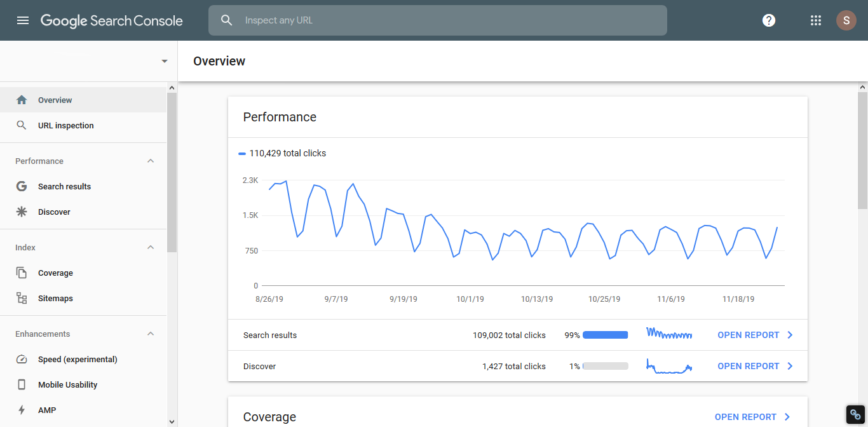Open the property selector dropdown
Screen dimensions: 868x427
pyautogui.click(x=165, y=61)
